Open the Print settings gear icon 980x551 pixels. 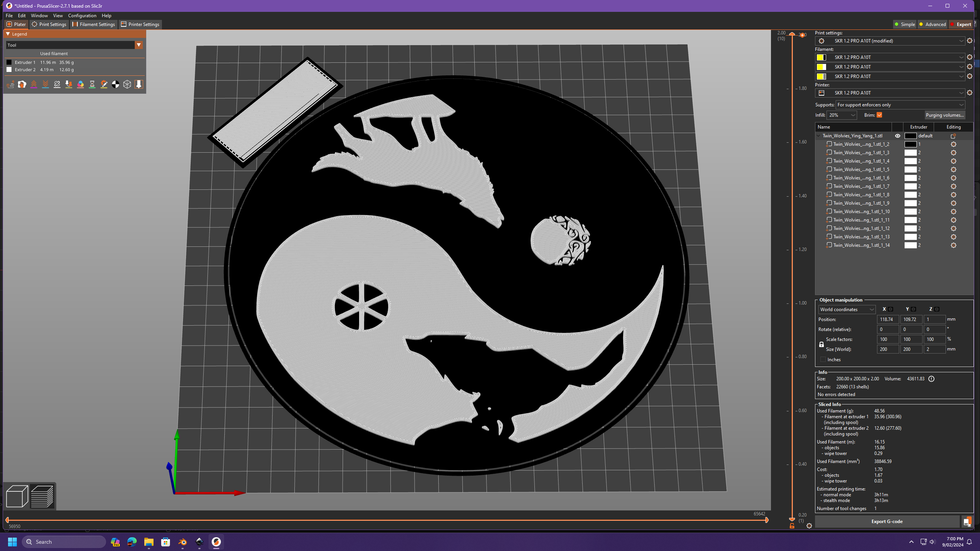click(970, 41)
